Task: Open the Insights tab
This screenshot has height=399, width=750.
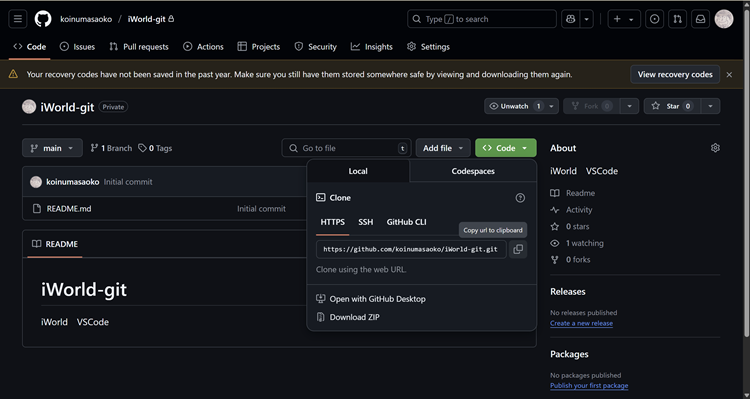Action: coord(372,46)
